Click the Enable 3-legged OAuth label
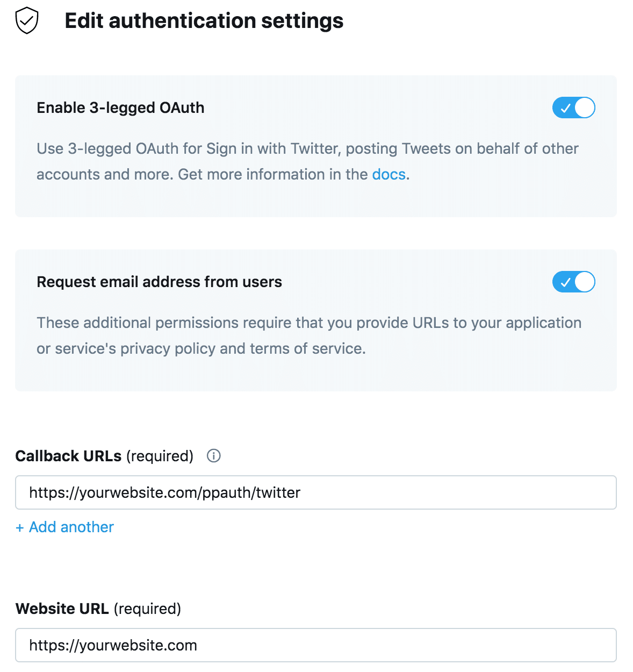Screen dimensions: 633x672 click(120, 108)
